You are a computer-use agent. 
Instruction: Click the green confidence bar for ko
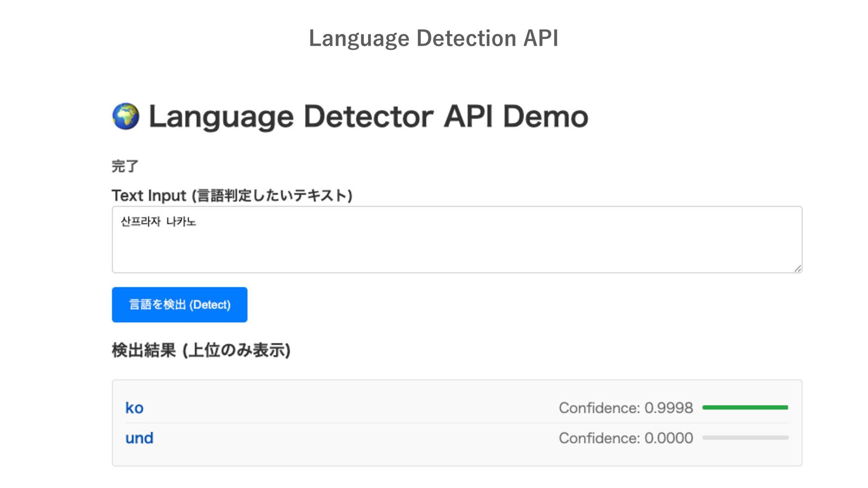(x=745, y=408)
